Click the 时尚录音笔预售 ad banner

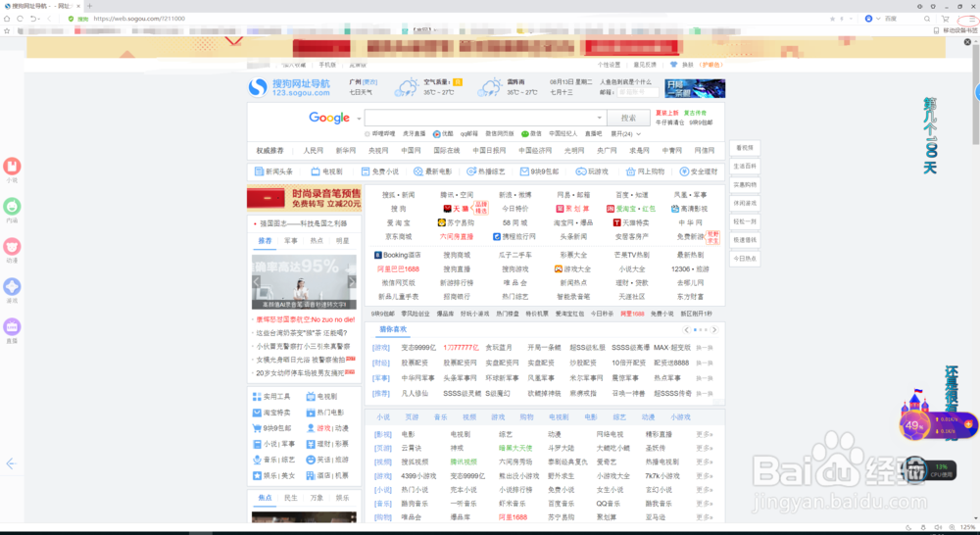click(x=304, y=199)
